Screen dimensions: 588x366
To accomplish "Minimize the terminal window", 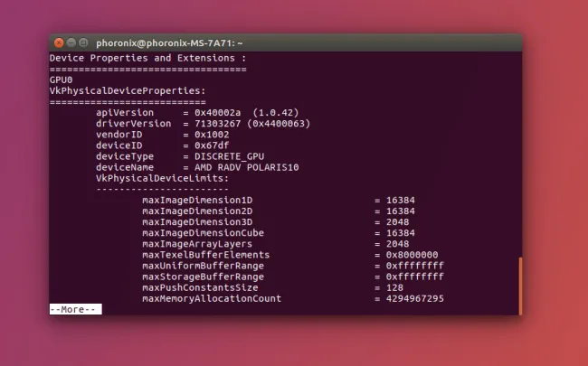I will [x=71, y=42].
